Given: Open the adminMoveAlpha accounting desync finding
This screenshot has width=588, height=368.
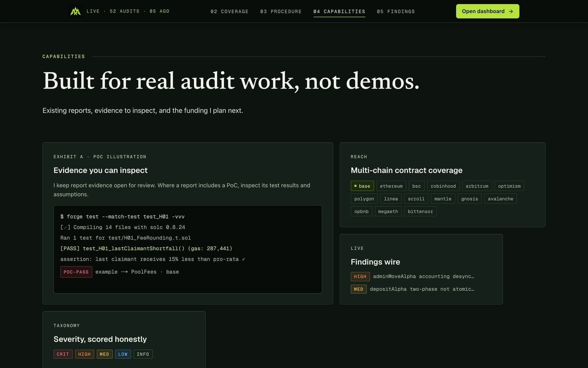Looking at the screenshot, I should click(x=423, y=276).
